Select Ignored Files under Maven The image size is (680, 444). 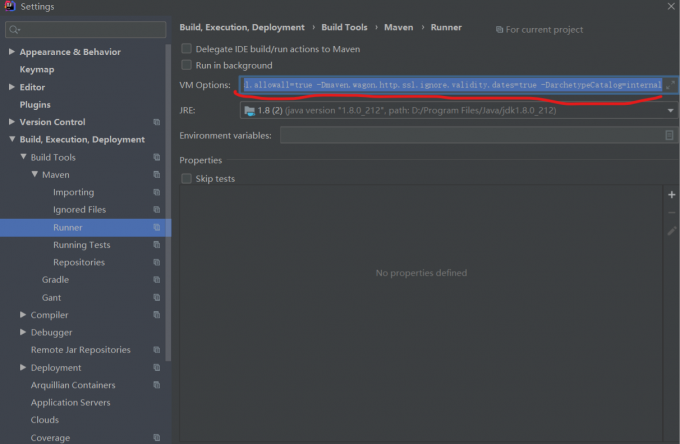[x=79, y=209]
